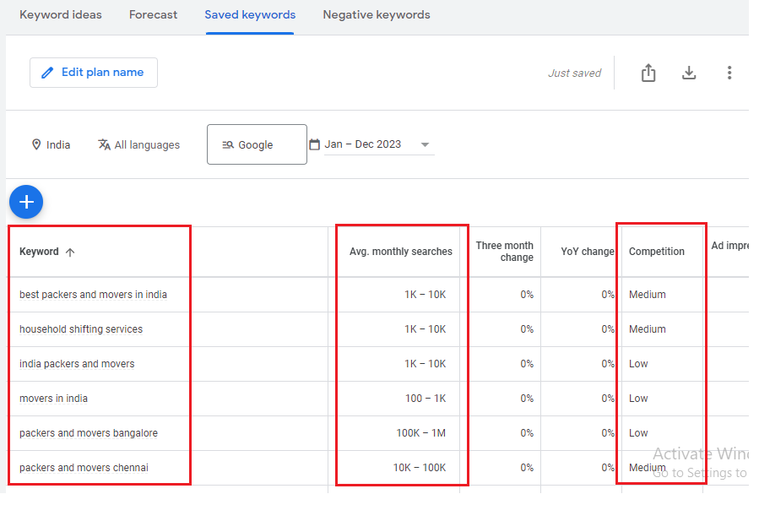Click the Edit plan name button

click(94, 73)
